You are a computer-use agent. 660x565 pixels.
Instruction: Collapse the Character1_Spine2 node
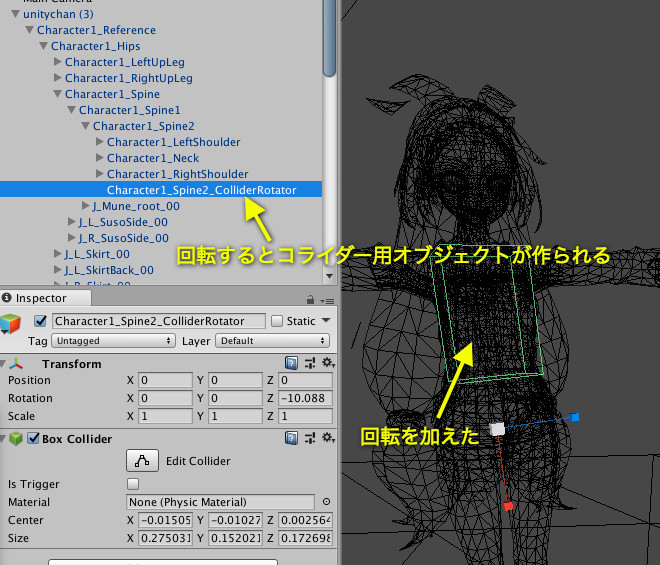pyautogui.click(x=85, y=126)
